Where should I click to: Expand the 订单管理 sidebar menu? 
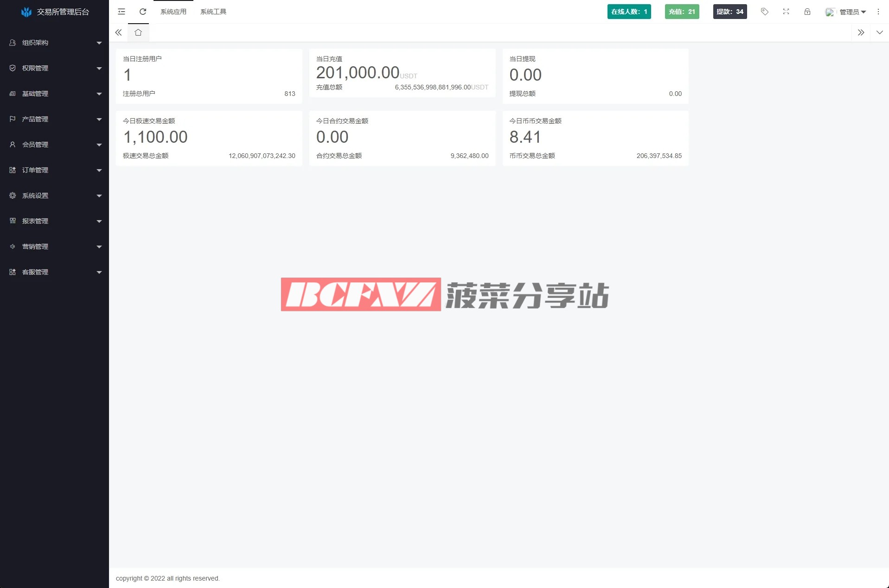point(54,170)
